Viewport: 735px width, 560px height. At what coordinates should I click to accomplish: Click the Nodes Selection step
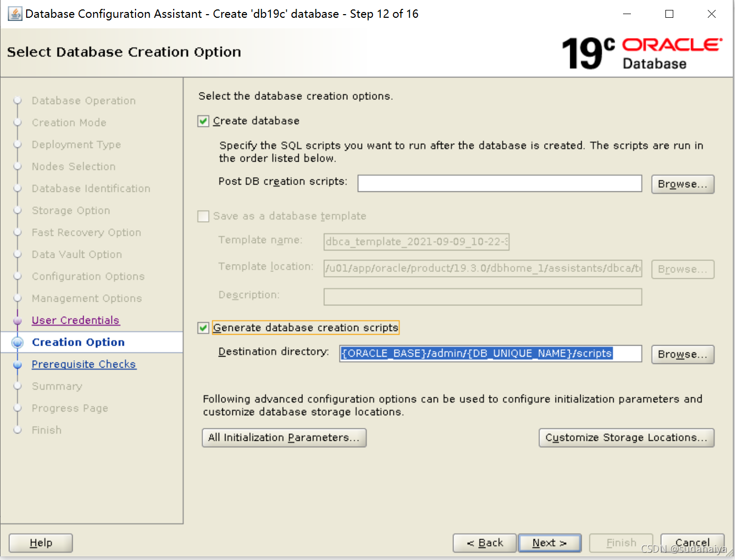(x=74, y=166)
